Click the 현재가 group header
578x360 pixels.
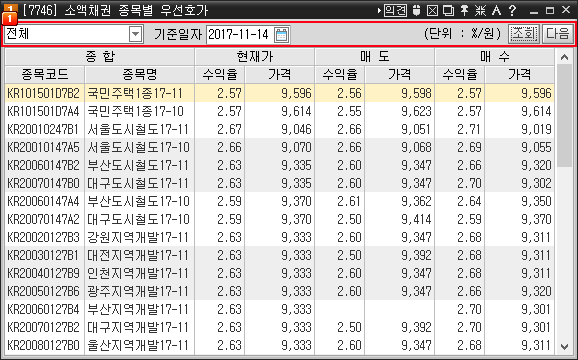[255, 57]
